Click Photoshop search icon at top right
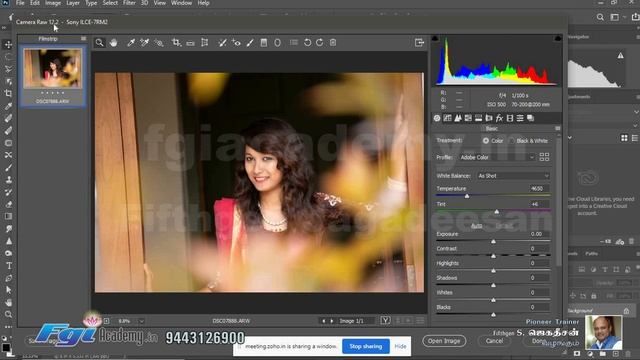 [600, 17]
